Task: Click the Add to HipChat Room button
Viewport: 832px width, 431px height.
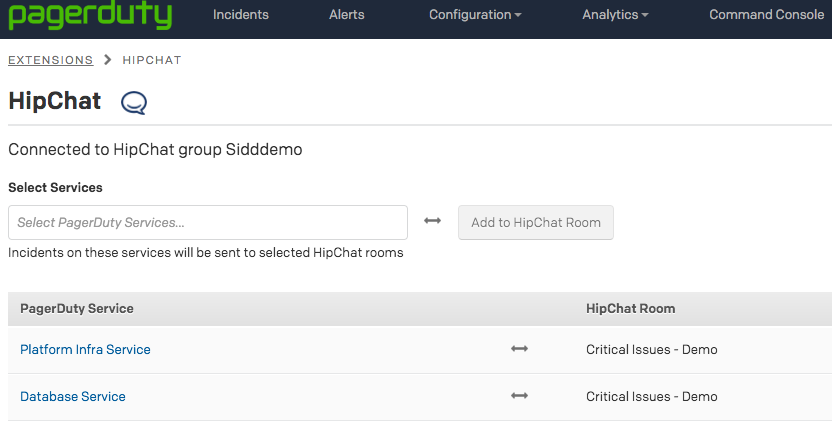Action: coord(536,222)
